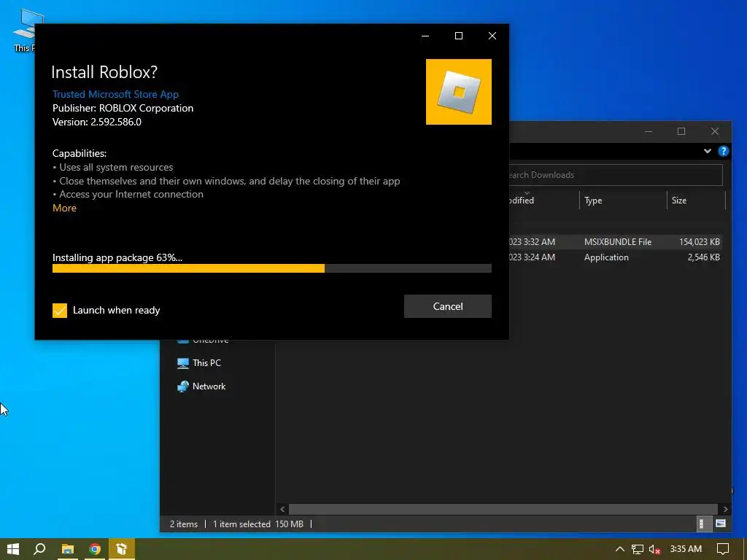Click the muted volume tray icon

pyautogui.click(x=654, y=549)
